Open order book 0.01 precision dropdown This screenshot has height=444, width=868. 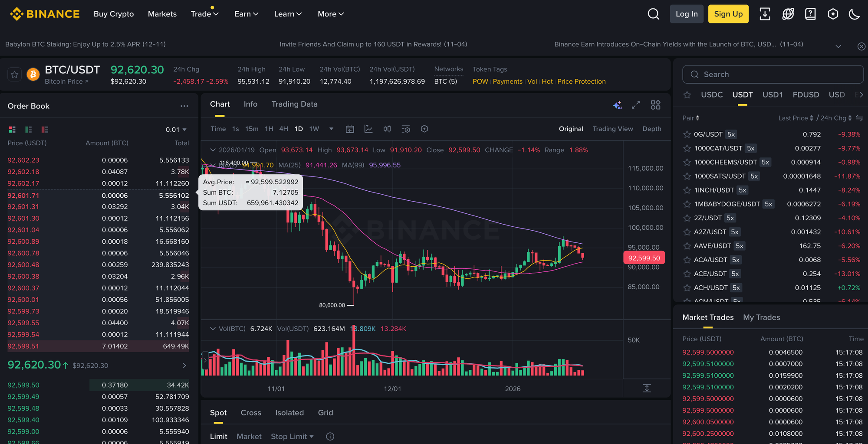176,130
